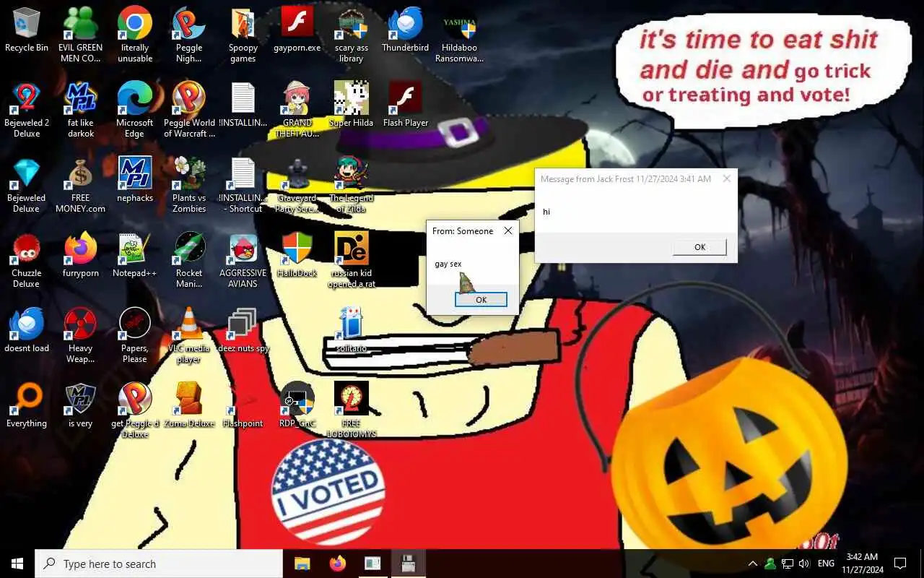Launch Plants vs Zombies
The image size is (924, 578).
click(189, 185)
